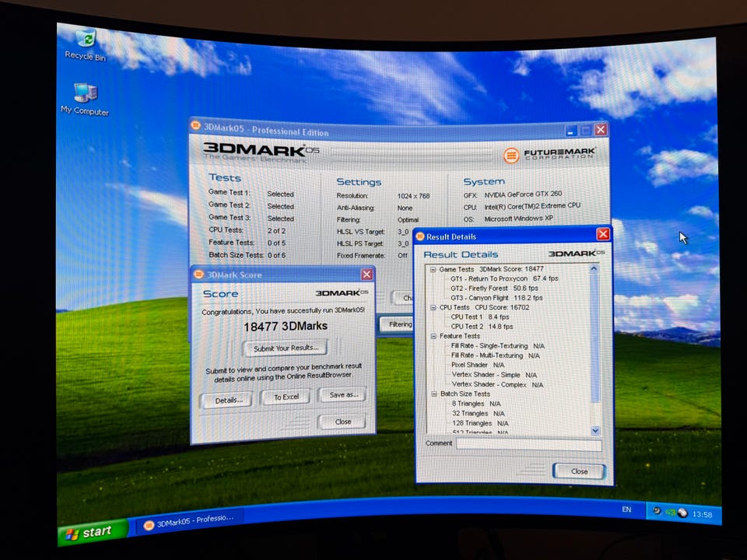The width and height of the screenshot is (747, 560).
Task: Click the Result Details scrollbar thumb
Action: click(594, 338)
